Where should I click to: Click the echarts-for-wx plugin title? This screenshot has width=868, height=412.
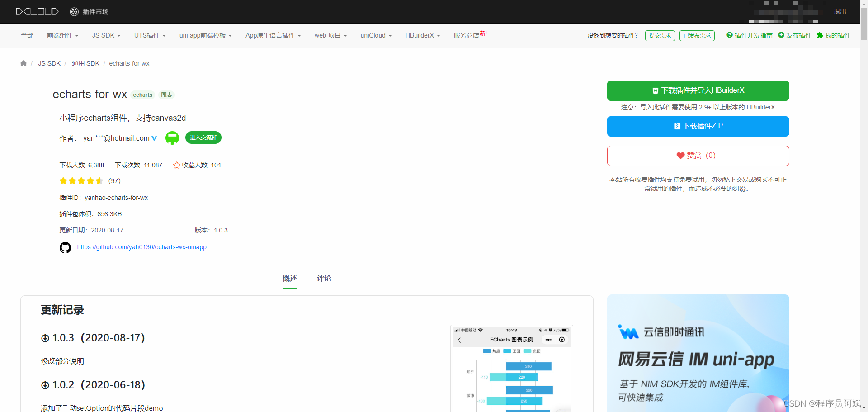90,94
